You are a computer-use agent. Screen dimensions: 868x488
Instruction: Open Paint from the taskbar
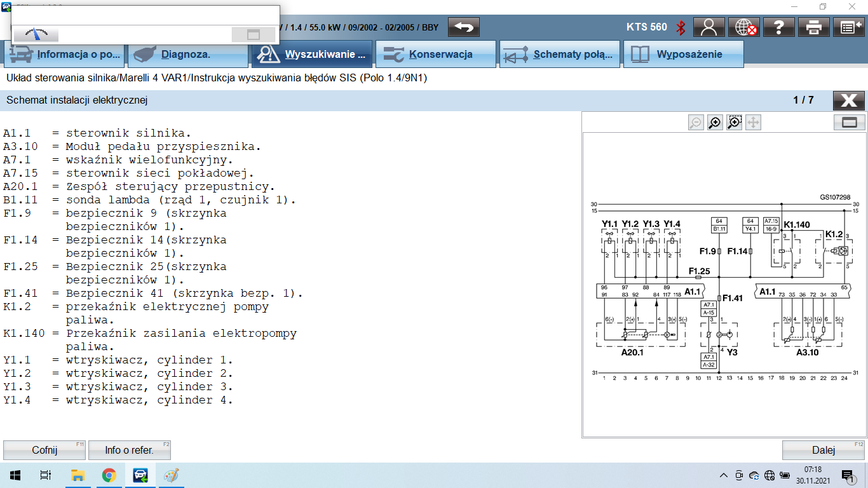coord(172,475)
